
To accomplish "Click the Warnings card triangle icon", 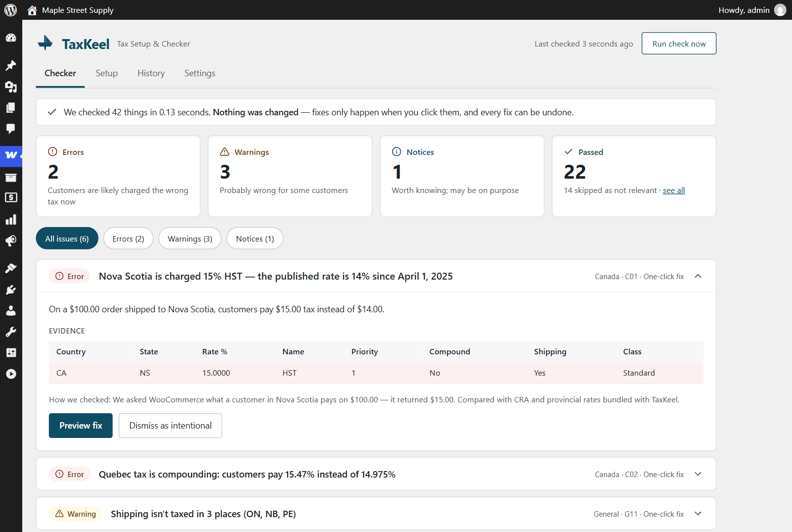I will pyautogui.click(x=225, y=151).
